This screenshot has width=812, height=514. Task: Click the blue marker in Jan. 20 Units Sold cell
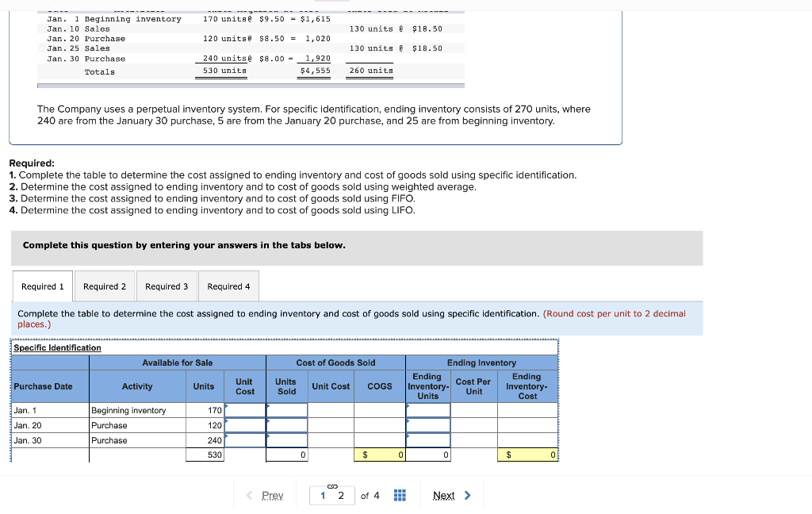(x=269, y=422)
